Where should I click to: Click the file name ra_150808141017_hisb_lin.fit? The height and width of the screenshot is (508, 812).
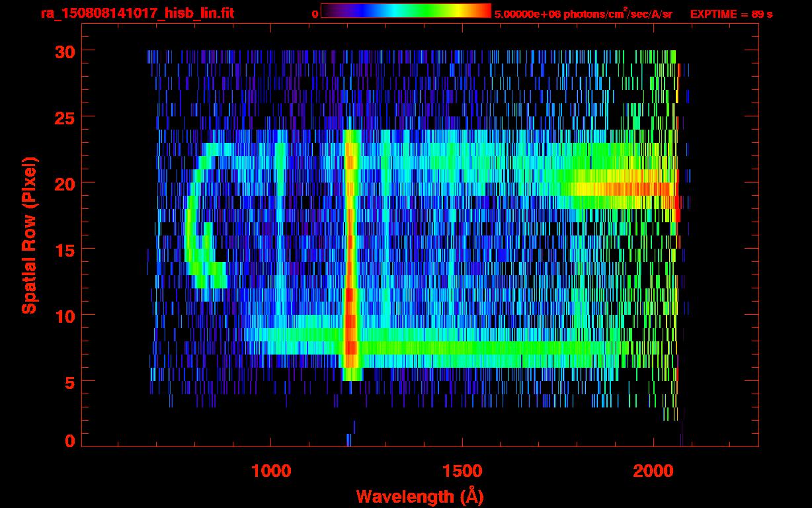coord(136,13)
